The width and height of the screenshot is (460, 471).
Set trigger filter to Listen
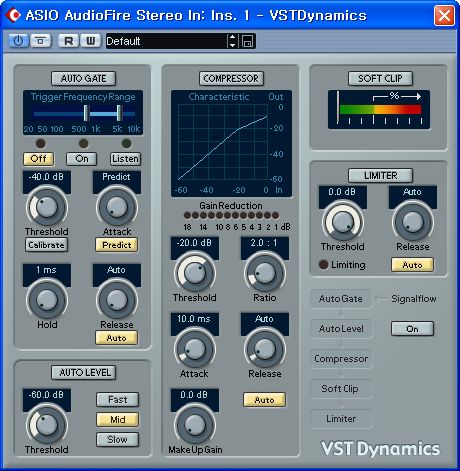125,159
